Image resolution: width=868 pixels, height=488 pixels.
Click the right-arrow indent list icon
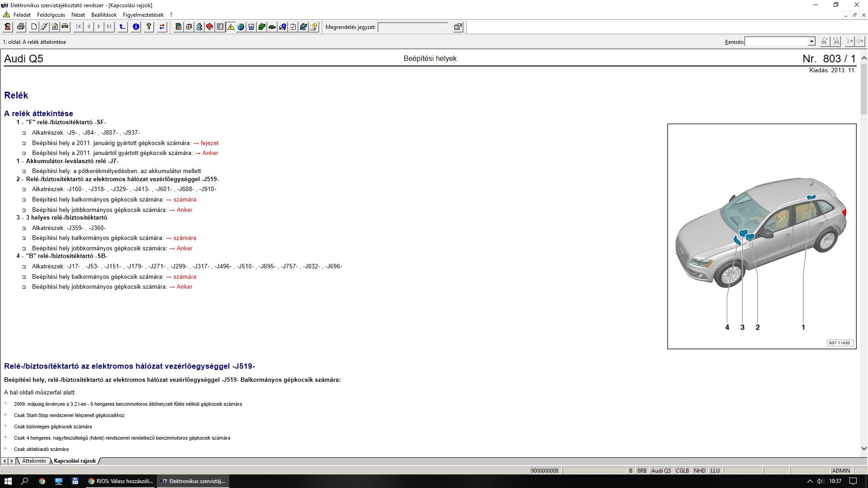coord(860,42)
